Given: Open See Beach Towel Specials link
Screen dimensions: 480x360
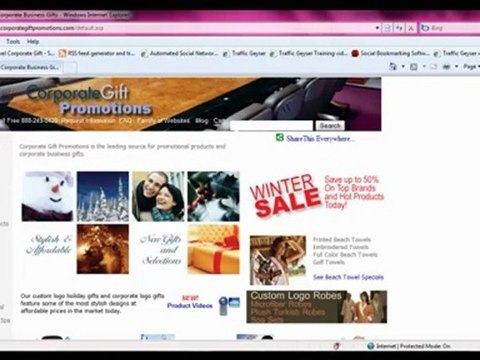Looking at the screenshot, I should point(348,277).
